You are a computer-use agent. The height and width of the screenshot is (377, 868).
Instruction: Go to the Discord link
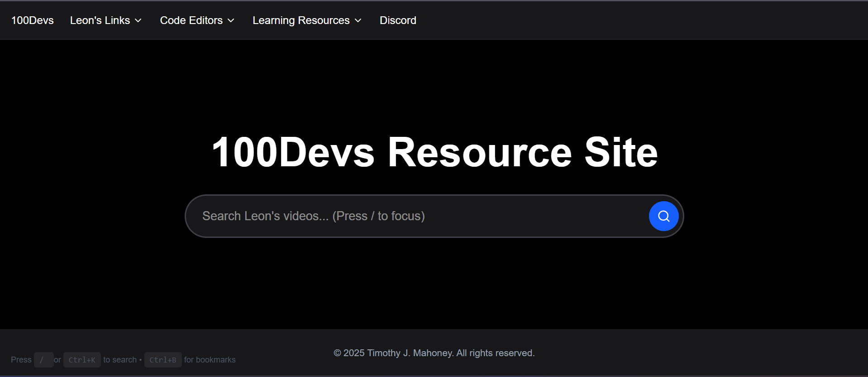tap(397, 20)
